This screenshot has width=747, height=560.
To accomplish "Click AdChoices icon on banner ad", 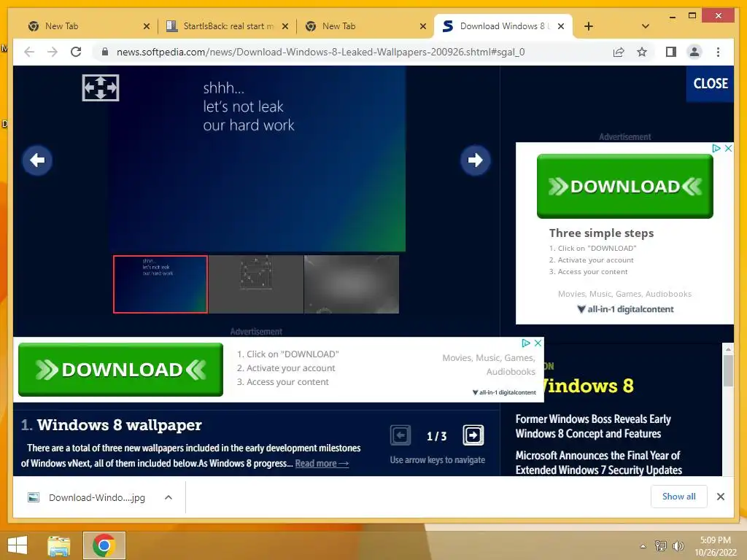I will [526, 343].
